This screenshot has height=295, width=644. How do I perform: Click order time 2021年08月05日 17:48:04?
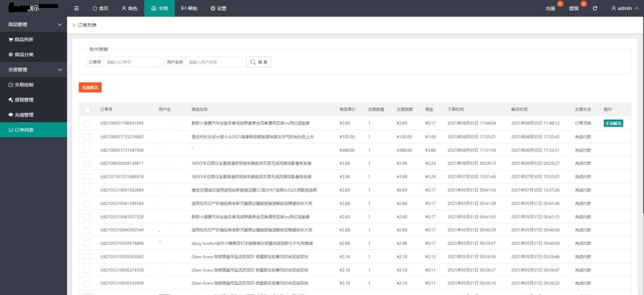click(472, 123)
